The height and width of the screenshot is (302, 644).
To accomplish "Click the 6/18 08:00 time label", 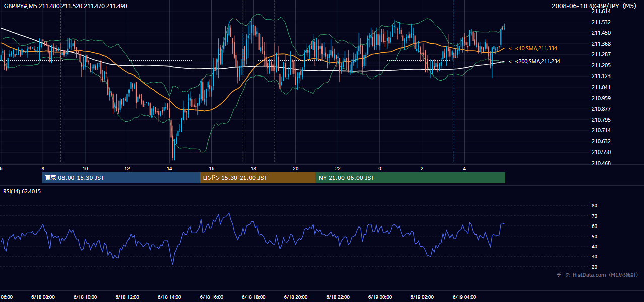I will click(42, 297).
